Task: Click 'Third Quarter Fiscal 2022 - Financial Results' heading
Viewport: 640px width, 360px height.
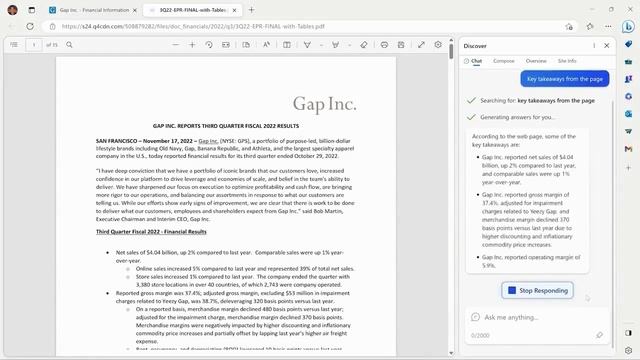Action: pyautogui.click(x=151, y=232)
